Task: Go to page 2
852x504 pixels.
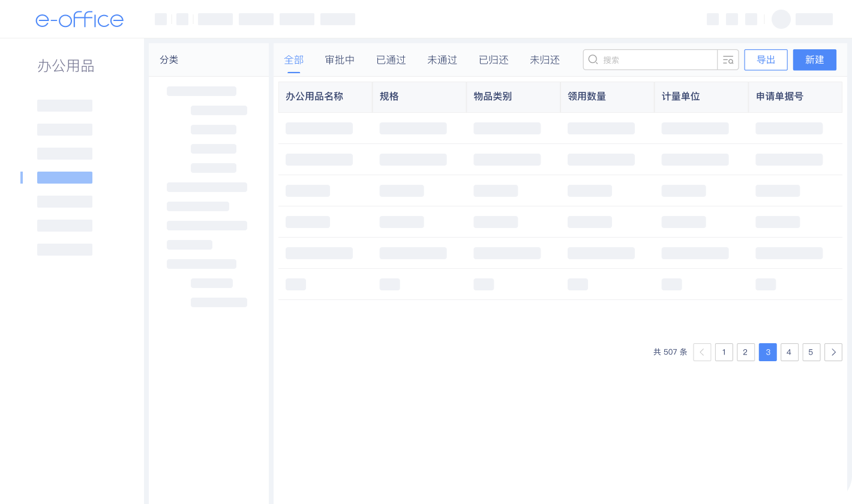Action: [x=746, y=352]
